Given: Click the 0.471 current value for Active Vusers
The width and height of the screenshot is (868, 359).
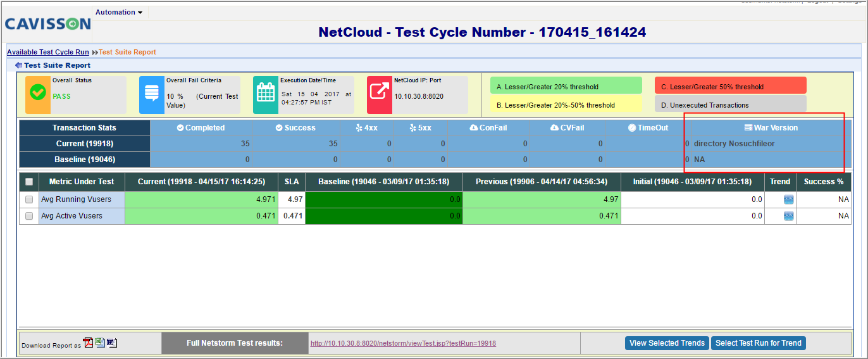Looking at the screenshot, I should point(201,216).
